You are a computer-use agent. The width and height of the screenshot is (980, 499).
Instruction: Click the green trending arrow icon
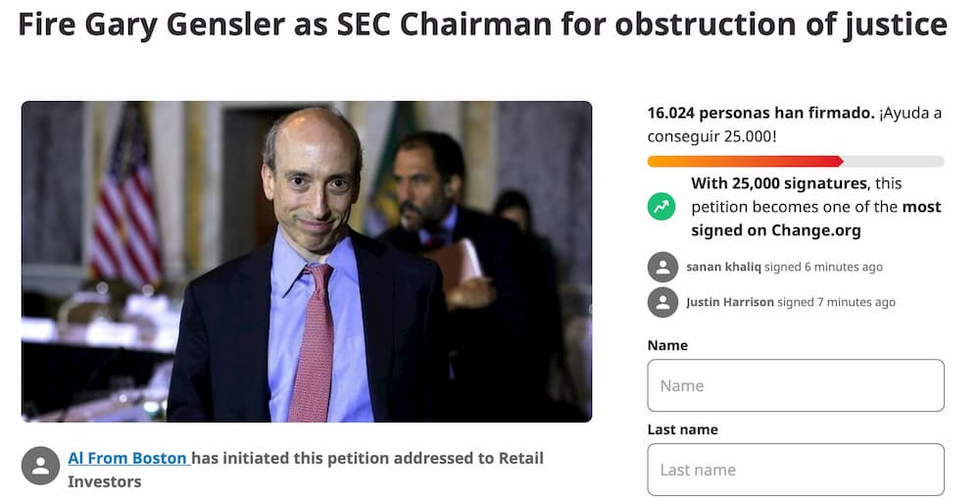pyautogui.click(x=661, y=207)
